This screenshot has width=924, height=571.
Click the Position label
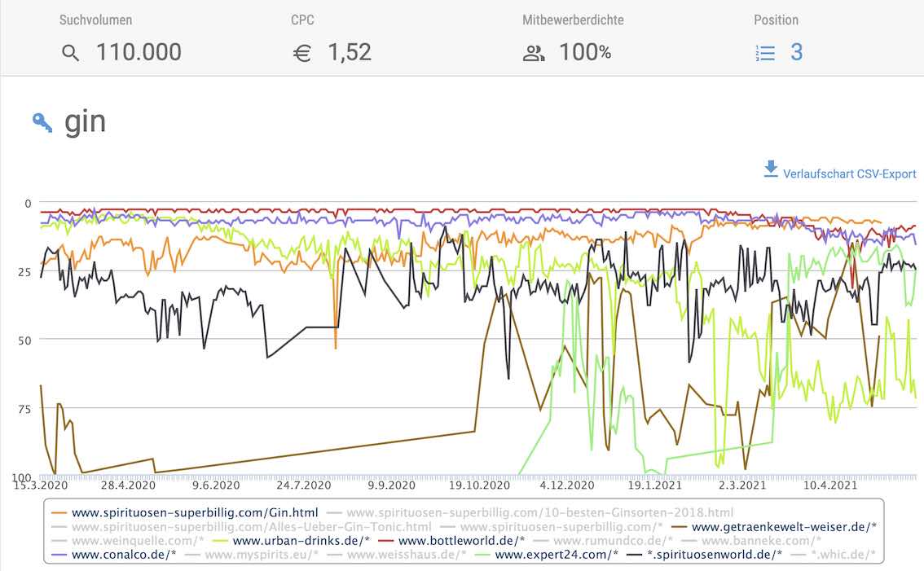(x=776, y=20)
